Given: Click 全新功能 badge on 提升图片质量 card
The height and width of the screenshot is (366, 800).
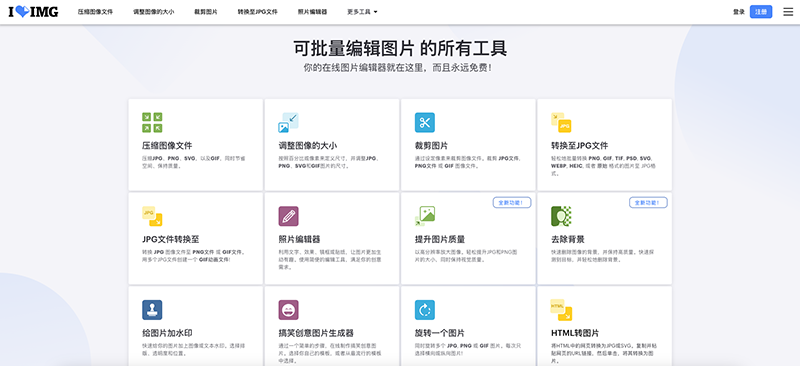Looking at the screenshot, I should coord(512,203).
